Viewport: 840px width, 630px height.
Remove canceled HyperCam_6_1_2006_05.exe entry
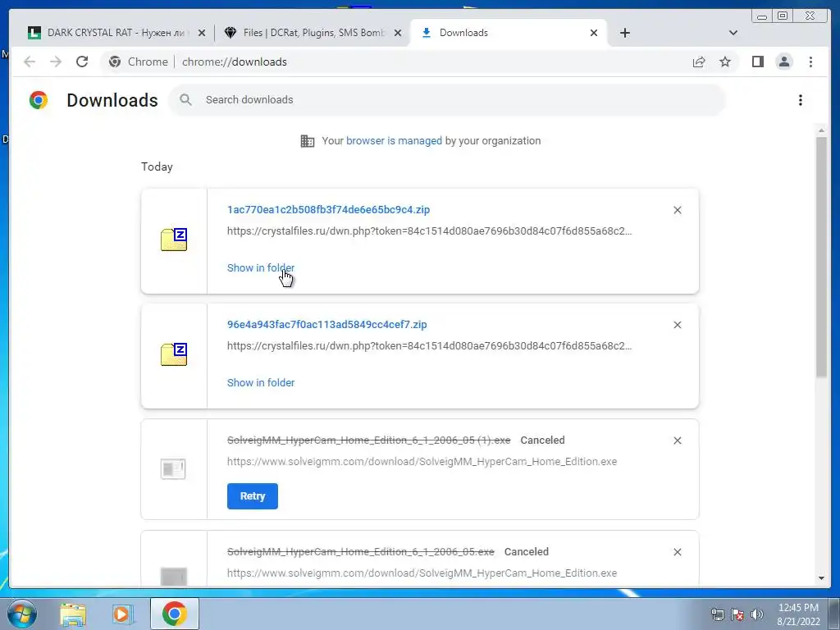tap(677, 552)
